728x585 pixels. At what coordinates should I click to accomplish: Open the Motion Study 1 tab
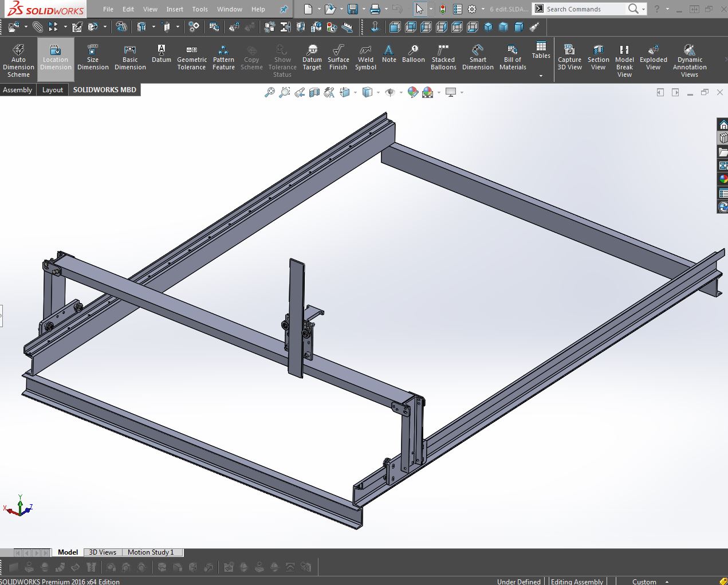pos(151,552)
